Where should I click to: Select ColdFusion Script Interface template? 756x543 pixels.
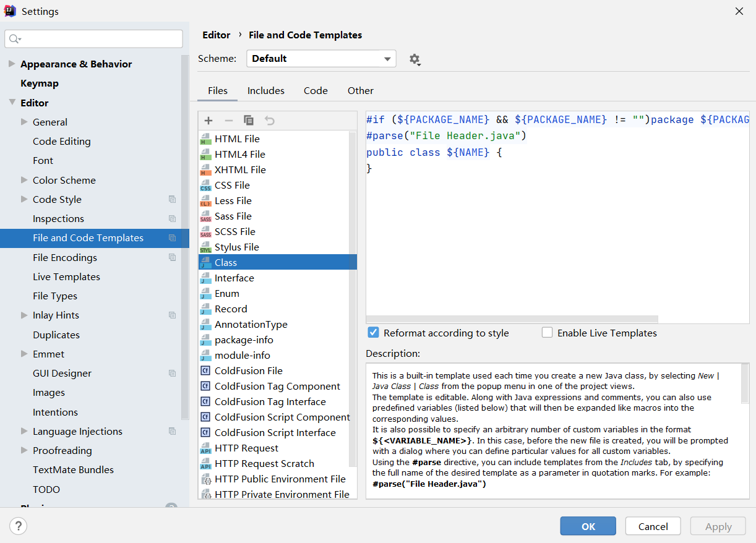point(275,433)
